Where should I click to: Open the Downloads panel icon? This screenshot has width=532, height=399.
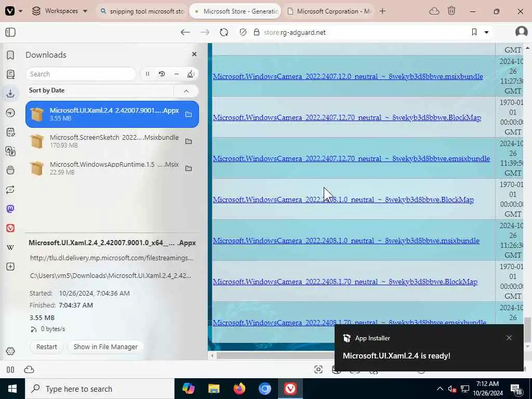[10, 94]
